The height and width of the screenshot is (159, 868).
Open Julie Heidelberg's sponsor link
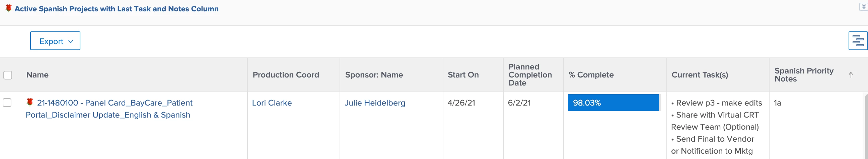tap(375, 103)
